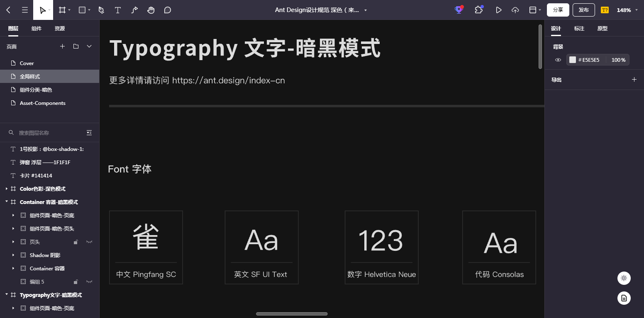
Task: Add a new page with plus icon
Action: (x=62, y=46)
